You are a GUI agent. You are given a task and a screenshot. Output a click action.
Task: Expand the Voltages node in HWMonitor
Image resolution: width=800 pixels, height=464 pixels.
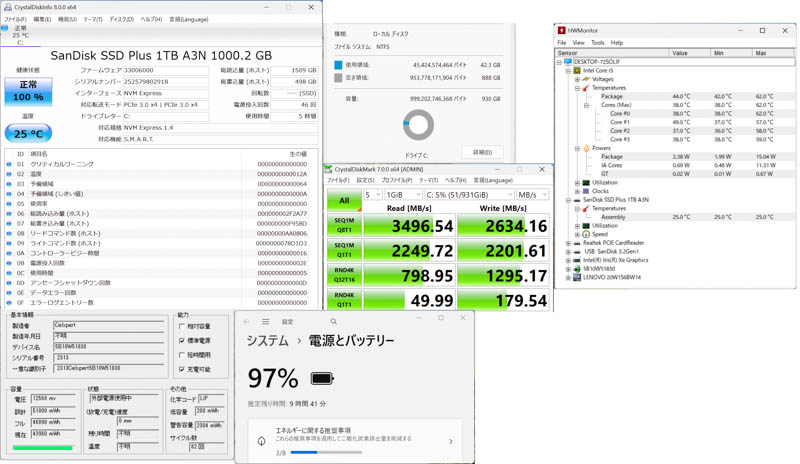[578, 80]
